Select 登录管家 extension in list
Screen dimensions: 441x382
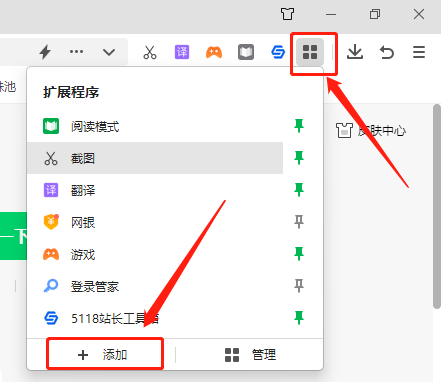(x=155, y=286)
